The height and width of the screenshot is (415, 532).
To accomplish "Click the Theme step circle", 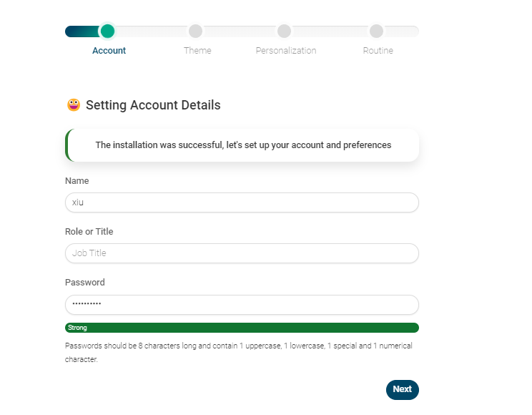I will click(x=195, y=31).
